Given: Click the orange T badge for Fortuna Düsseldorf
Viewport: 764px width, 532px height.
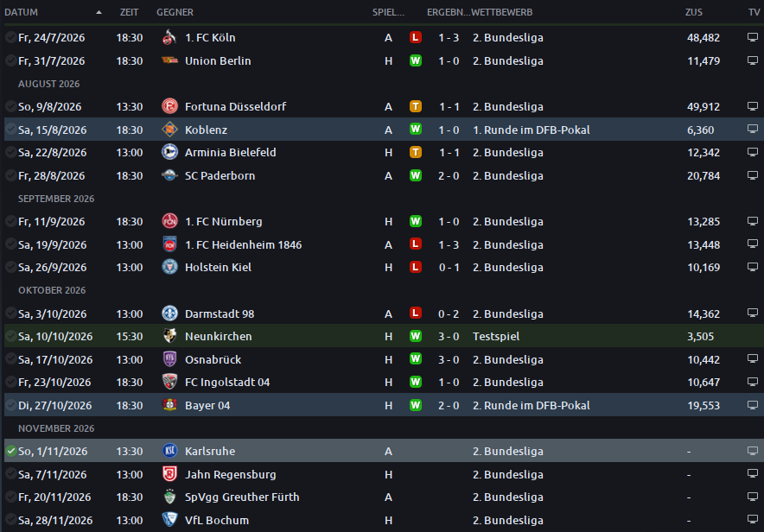Looking at the screenshot, I should pyautogui.click(x=415, y=106).
